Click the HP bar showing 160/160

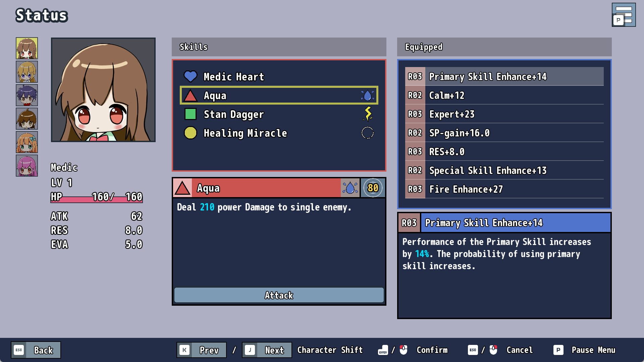pos(97,198)
